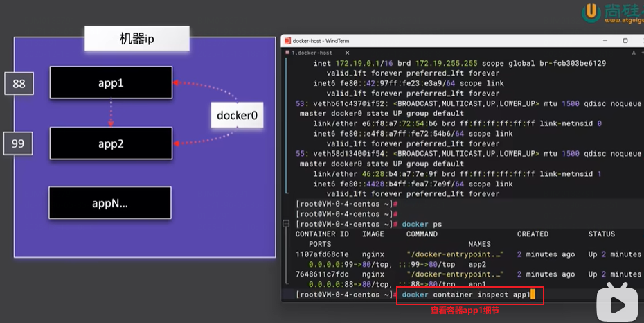Click the container ID 7648611c7fdc

322,274
